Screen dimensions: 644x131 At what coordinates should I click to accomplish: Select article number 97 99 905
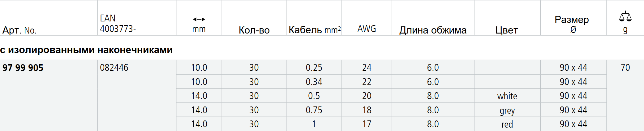click(23, 68)
